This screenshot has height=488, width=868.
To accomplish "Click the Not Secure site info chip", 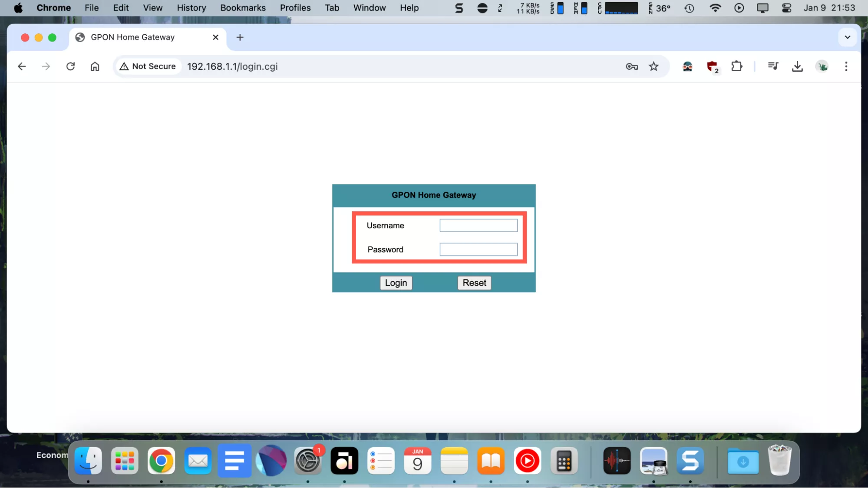I will pyautogui.click(x=149, y=66).
